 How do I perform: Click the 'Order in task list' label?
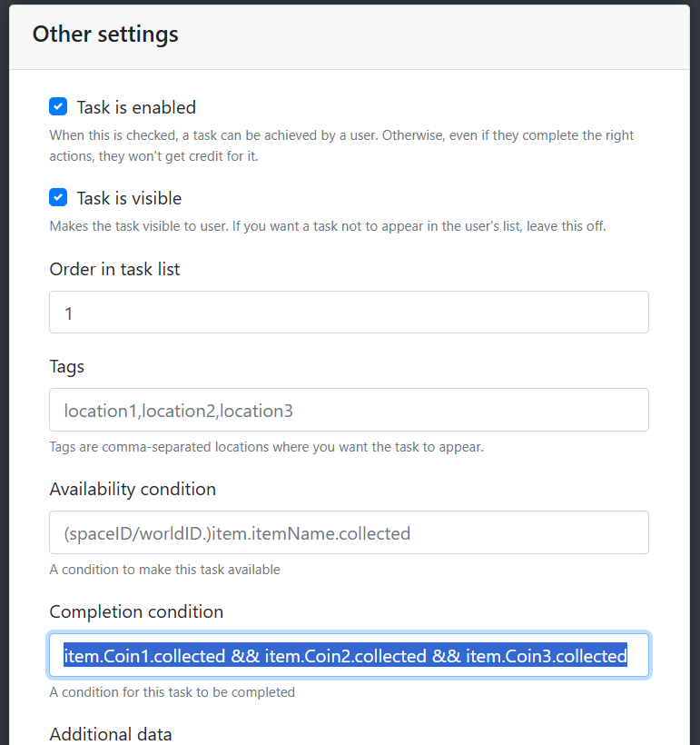(115, 270)
